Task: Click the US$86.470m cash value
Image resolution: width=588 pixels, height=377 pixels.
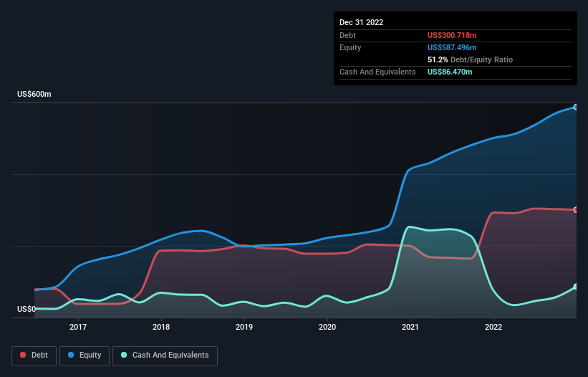Action: 450,72
